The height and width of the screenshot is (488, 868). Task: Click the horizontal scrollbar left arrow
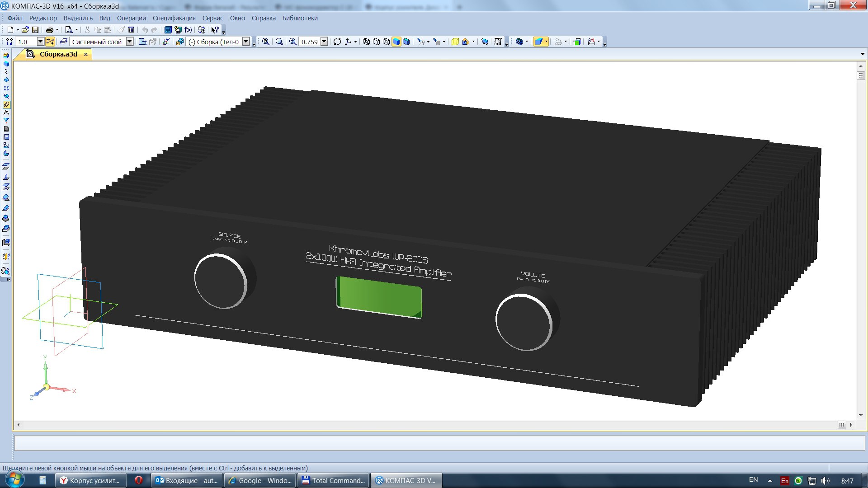click(18, 425)
